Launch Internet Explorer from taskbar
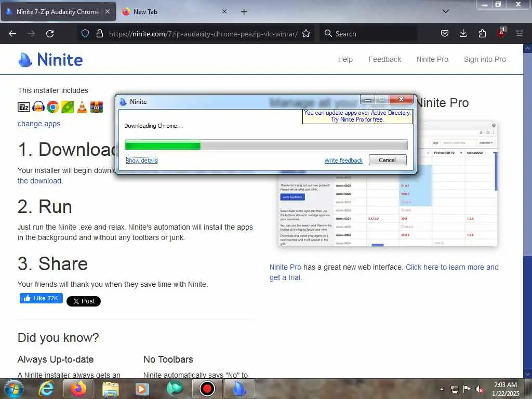 pyautogui.click(x=46, y=389)
